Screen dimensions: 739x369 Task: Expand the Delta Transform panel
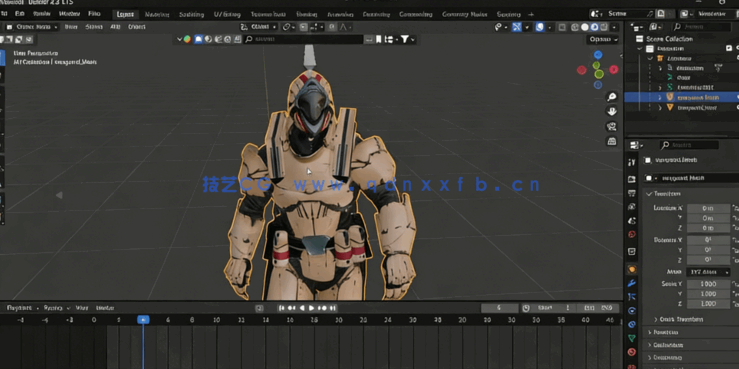tap(678, 319)
